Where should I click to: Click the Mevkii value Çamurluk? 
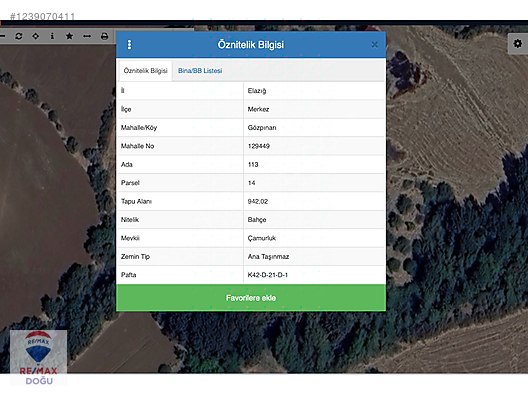262,238
